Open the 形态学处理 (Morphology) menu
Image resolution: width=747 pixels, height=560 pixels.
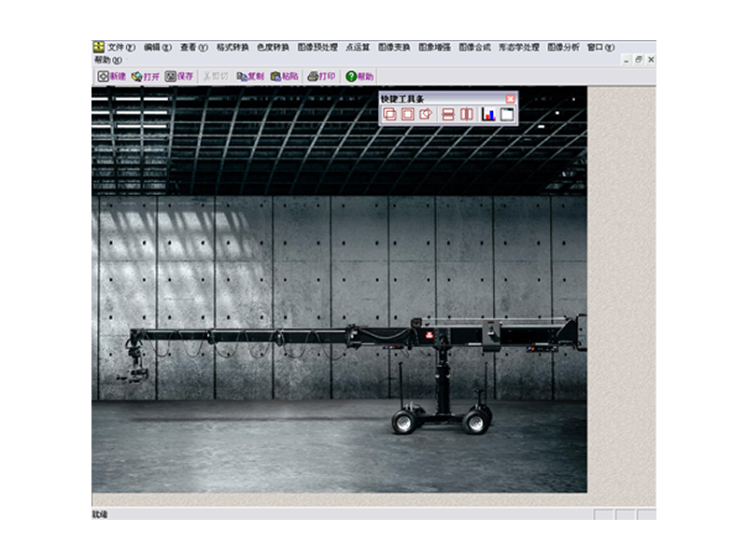pos(518,47)
